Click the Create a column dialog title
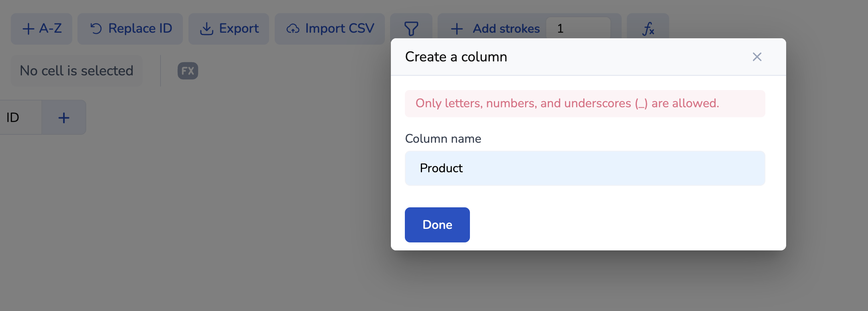This screenshot has height=311, width=868. [456, 57]
